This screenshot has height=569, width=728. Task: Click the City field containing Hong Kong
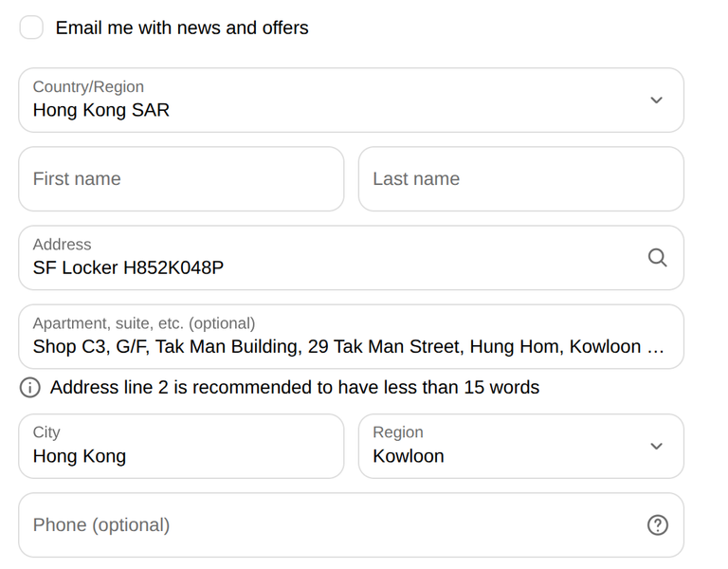coord(181,447)
